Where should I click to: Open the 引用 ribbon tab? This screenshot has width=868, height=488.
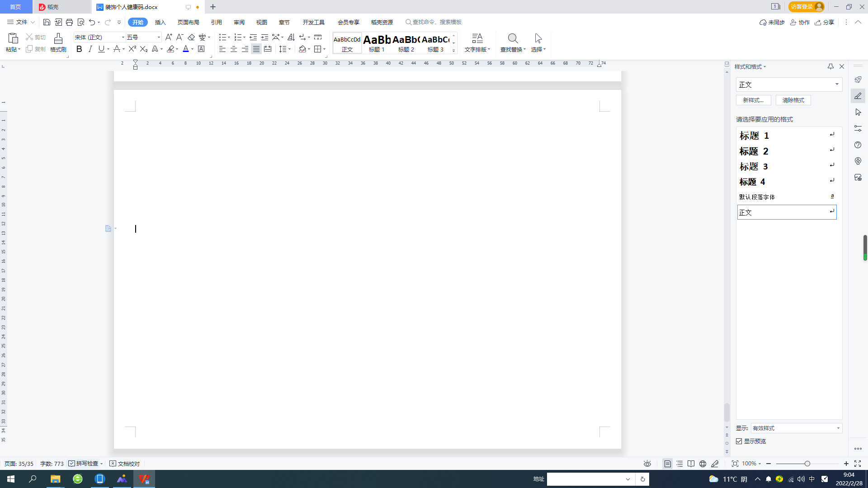coord(217,22)
